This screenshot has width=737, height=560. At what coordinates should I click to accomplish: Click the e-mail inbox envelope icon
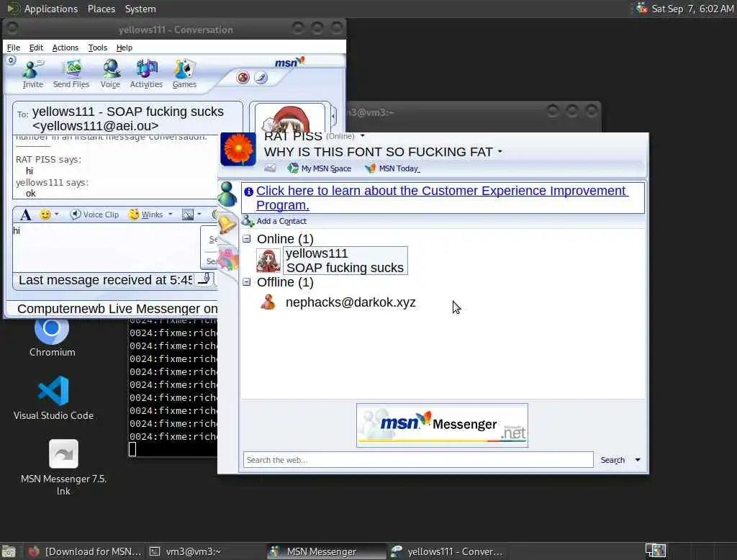[x=270, y=168]
